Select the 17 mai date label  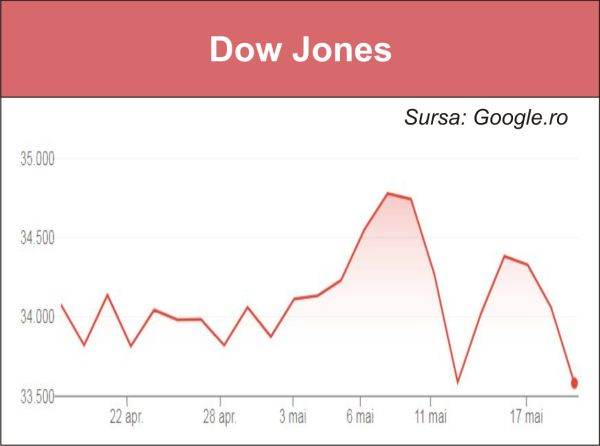click(x=527, y=417)
